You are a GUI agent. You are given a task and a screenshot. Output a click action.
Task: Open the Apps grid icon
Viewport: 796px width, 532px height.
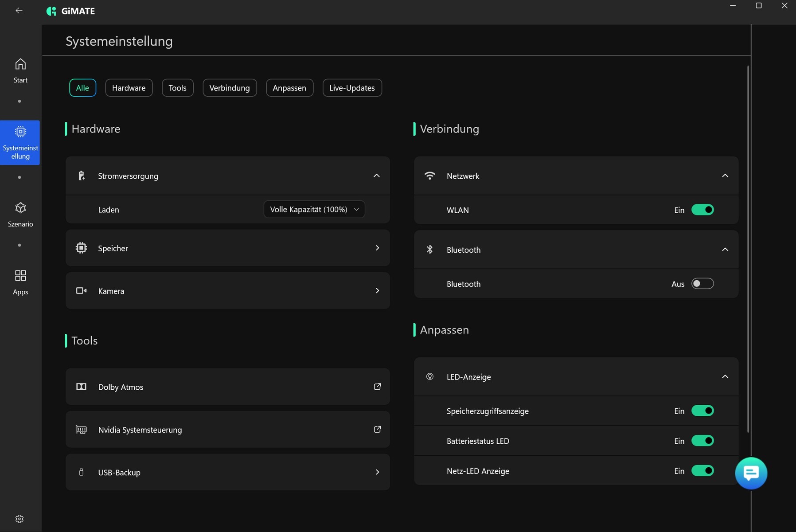click(x=20, y=276)
